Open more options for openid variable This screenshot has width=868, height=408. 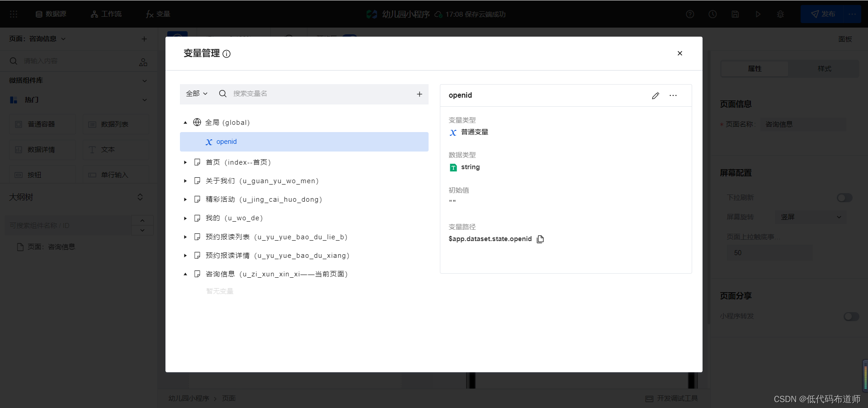click(673, 95)
